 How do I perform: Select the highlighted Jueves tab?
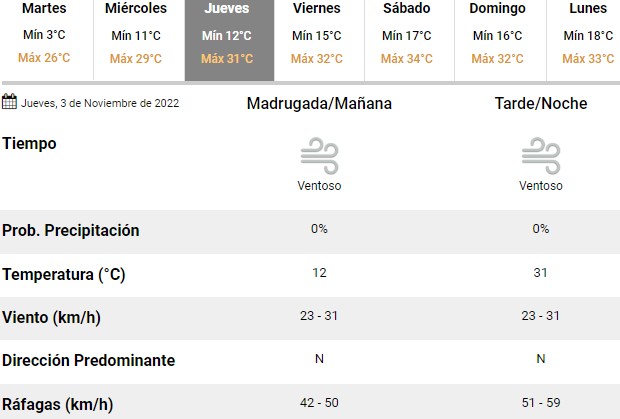(229, 39)
